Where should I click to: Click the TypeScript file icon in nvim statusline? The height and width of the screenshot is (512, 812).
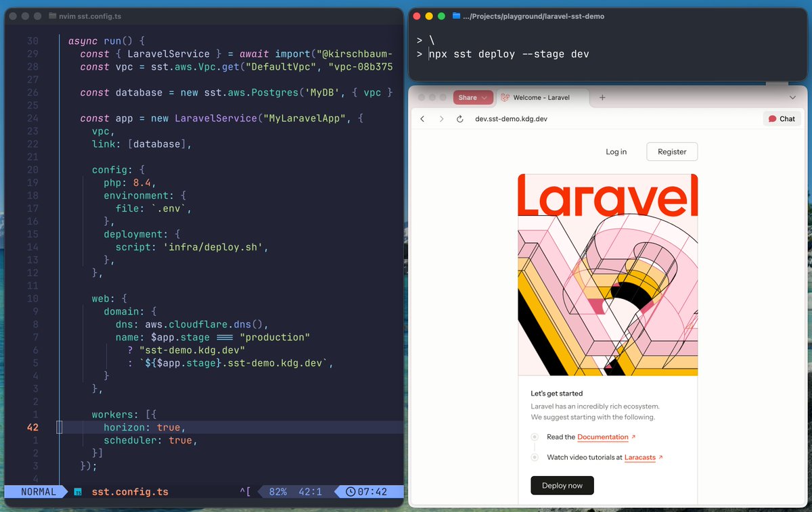(78, 492)
